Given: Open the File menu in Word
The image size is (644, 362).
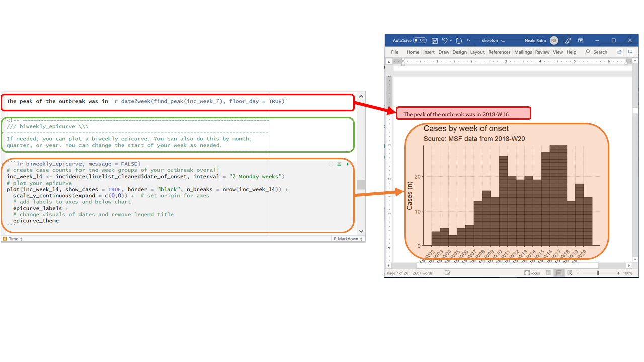Looking at the screenshot, I should [x=395, y=52].
